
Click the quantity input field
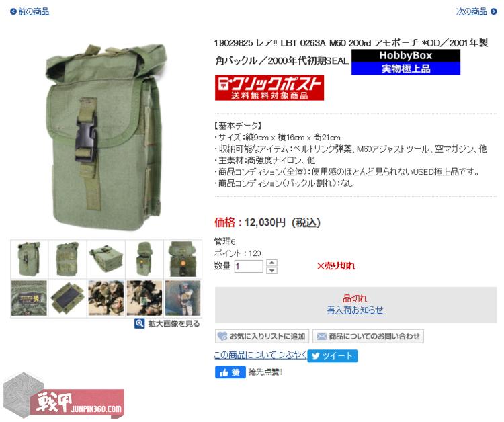249,267
